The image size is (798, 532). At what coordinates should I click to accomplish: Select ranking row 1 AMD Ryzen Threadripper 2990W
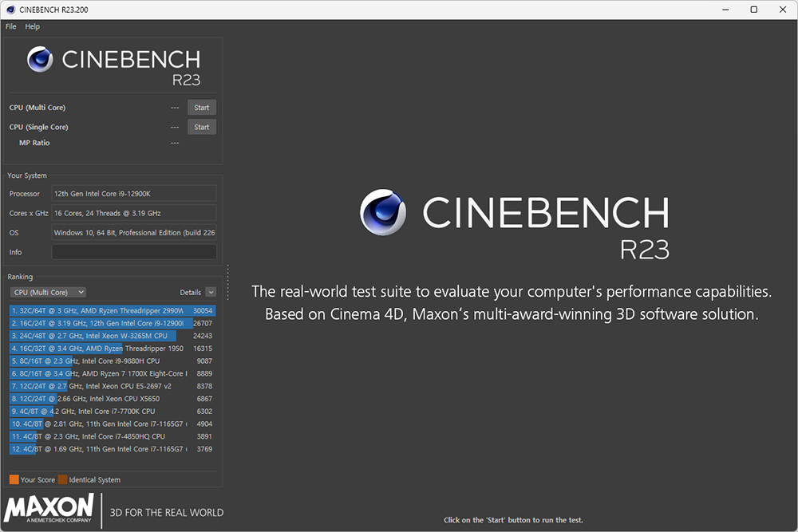pyautogui.click(x=113, y=310)
